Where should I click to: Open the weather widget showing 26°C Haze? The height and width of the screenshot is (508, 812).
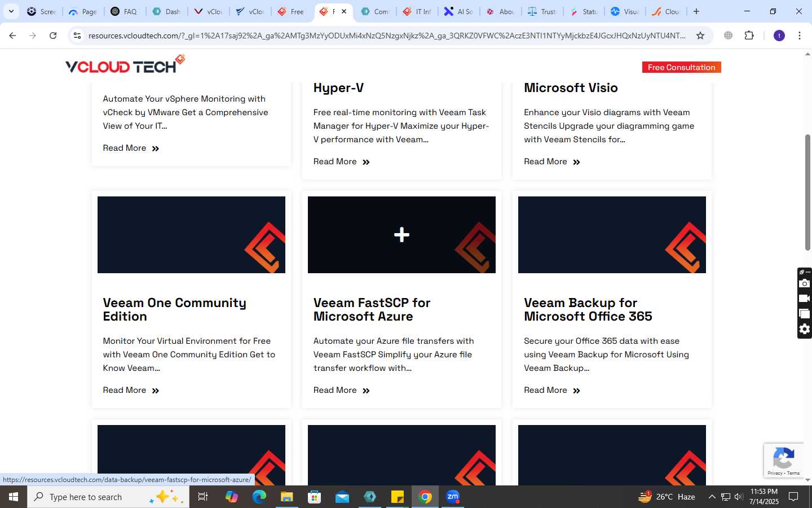click(667, 497)
